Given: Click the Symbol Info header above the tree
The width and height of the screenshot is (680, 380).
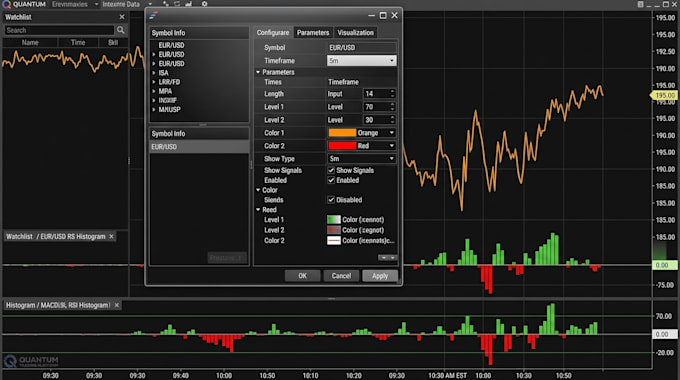Looking at the screenshot, I should pos(199,33).
